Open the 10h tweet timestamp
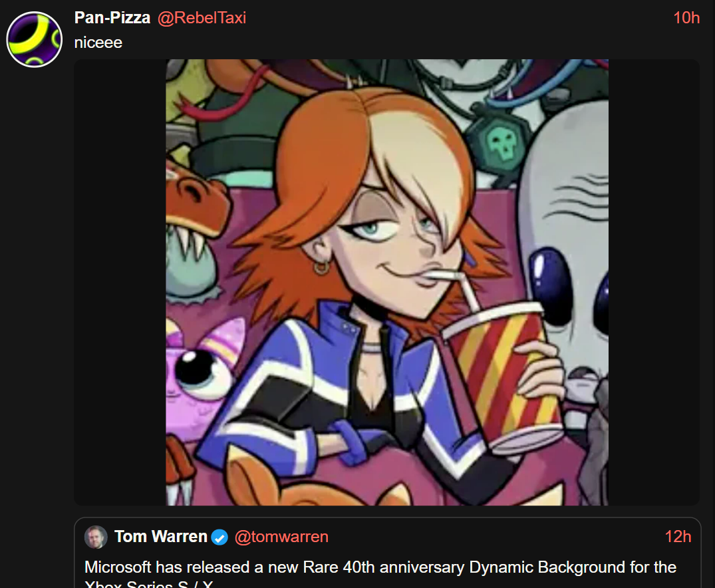This screenshot has width=715, height=588. coord(686,18)
